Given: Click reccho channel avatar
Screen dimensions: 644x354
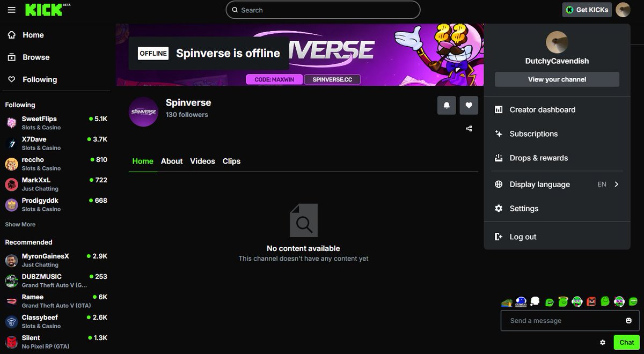Looking at the screenshot, I should point(11,164).
